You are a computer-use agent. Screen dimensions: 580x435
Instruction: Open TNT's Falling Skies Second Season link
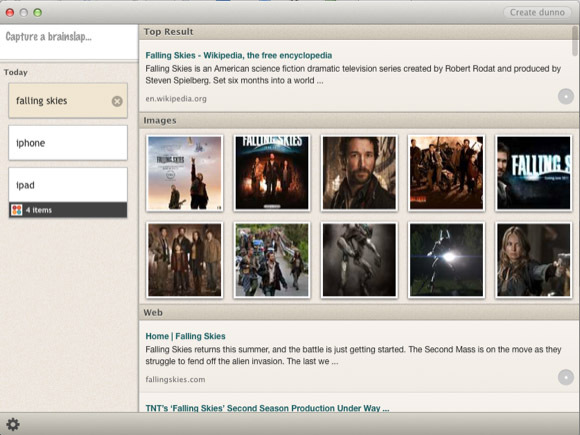267,408
